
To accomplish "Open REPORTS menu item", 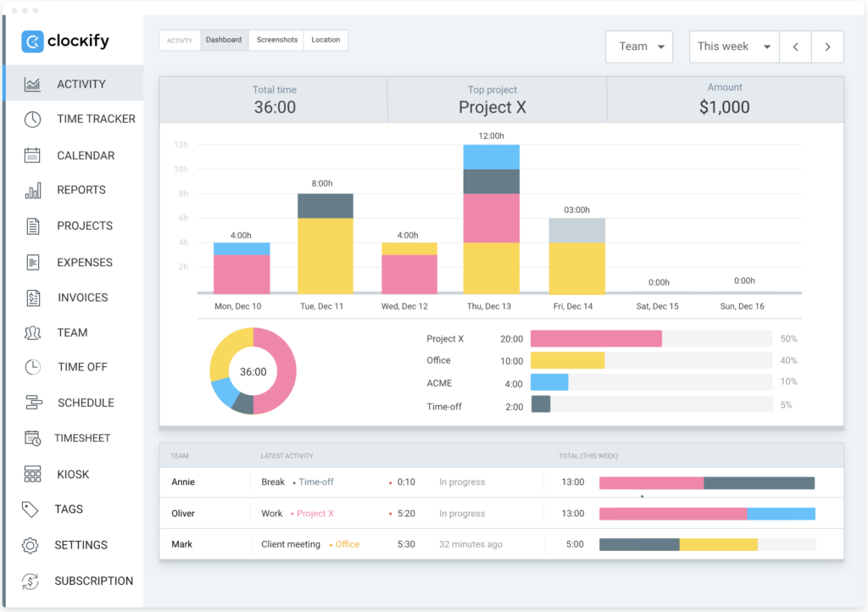I will [x=81, y=190].
